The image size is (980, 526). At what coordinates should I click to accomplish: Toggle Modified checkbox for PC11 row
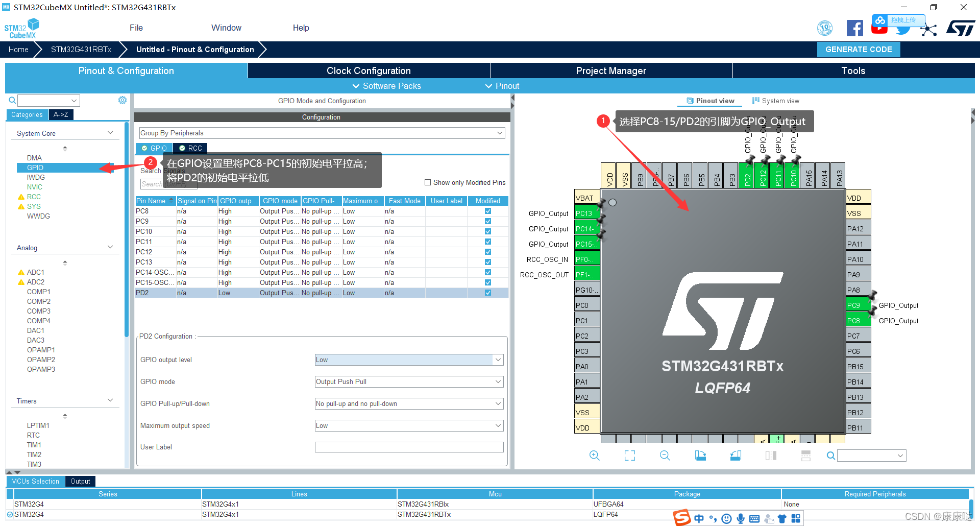coord(488,242)
